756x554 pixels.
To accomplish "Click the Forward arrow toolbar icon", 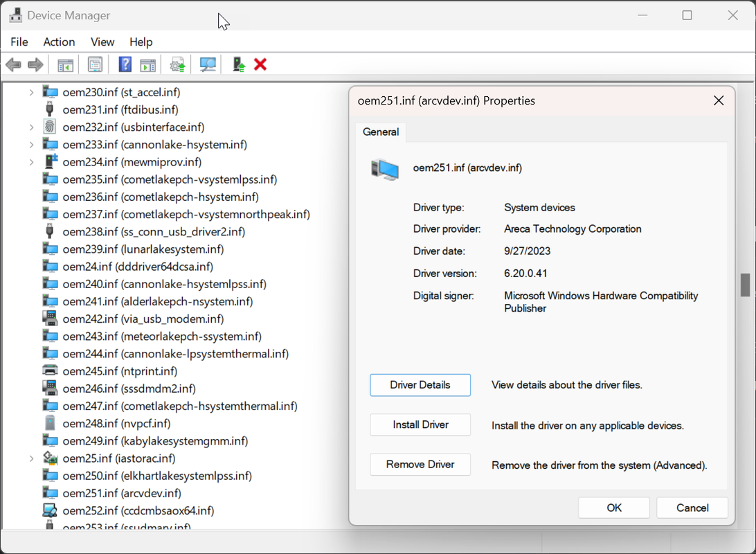I will click(35, 64).
